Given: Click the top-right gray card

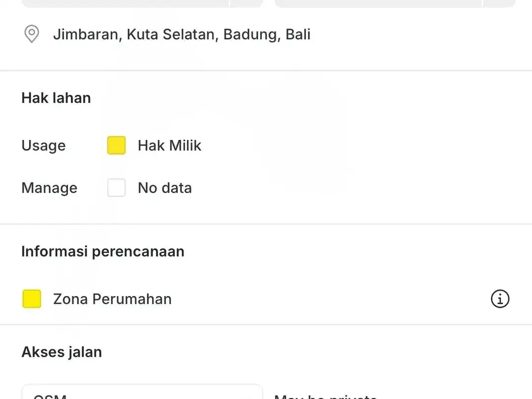Looking at the screenshot, I should (395, 3).
